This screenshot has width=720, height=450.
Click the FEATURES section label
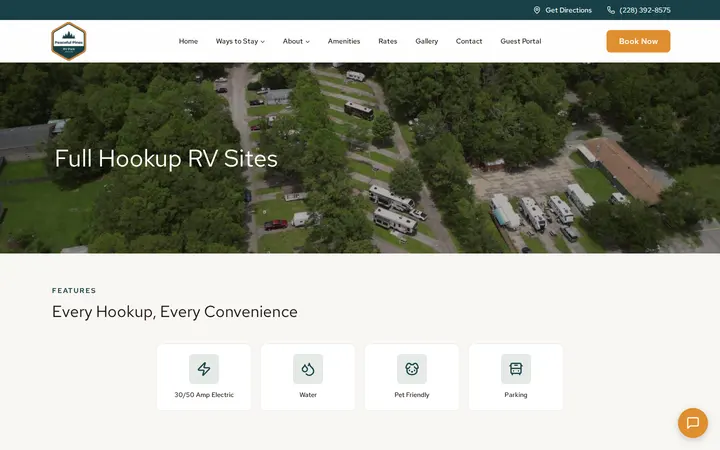click(x=74, y=291)
